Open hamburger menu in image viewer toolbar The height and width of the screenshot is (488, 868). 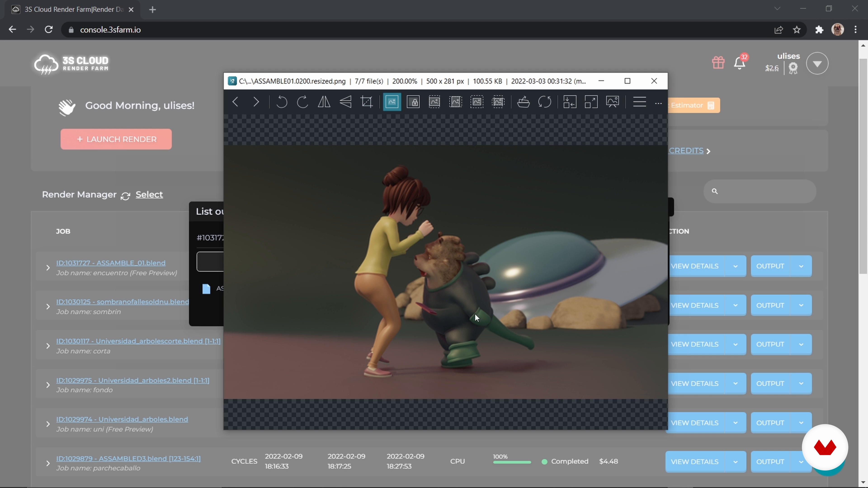639,102
